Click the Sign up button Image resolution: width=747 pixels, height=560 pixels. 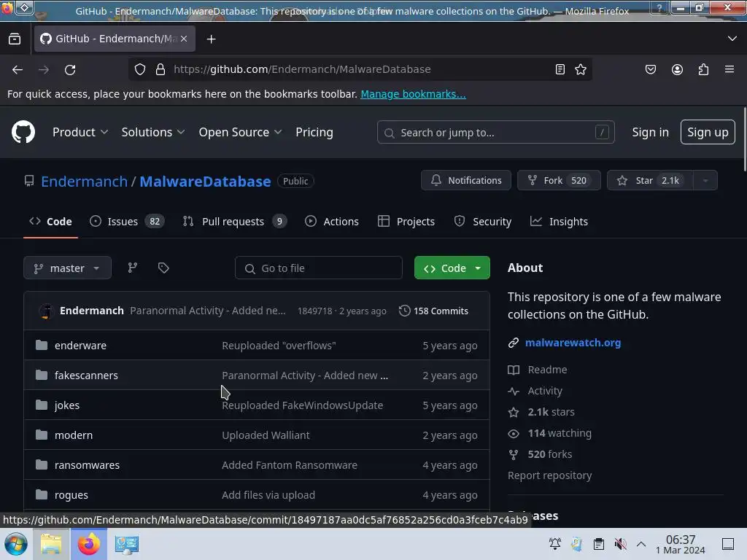point(708,132)
